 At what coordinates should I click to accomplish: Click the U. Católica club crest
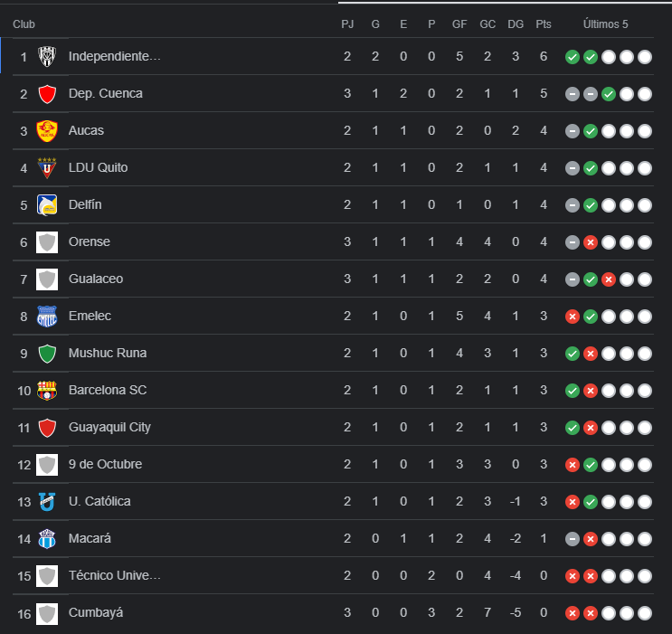(x=47, y=501)
